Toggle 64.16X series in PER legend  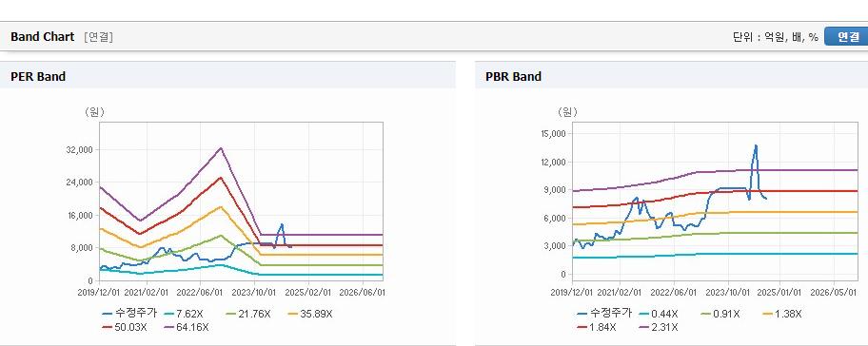tap(187, 327)
